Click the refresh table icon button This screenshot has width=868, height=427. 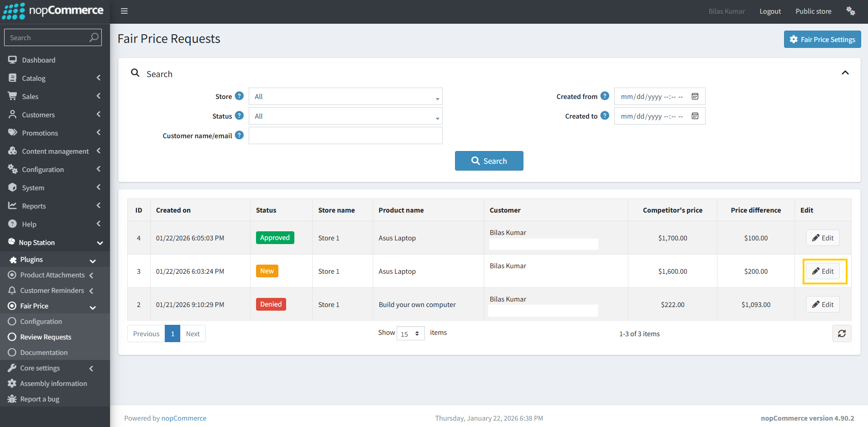tap(842, 333)
